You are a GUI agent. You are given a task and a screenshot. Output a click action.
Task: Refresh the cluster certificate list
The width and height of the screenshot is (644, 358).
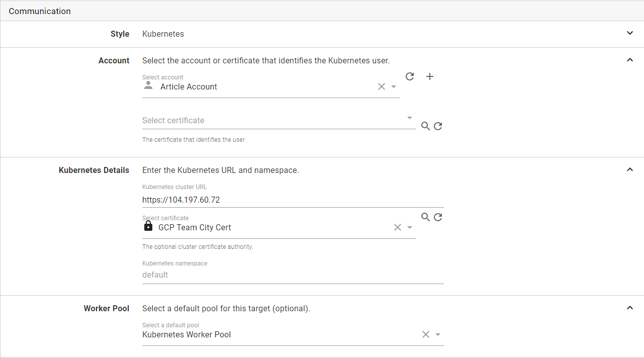tap(438, 217)
